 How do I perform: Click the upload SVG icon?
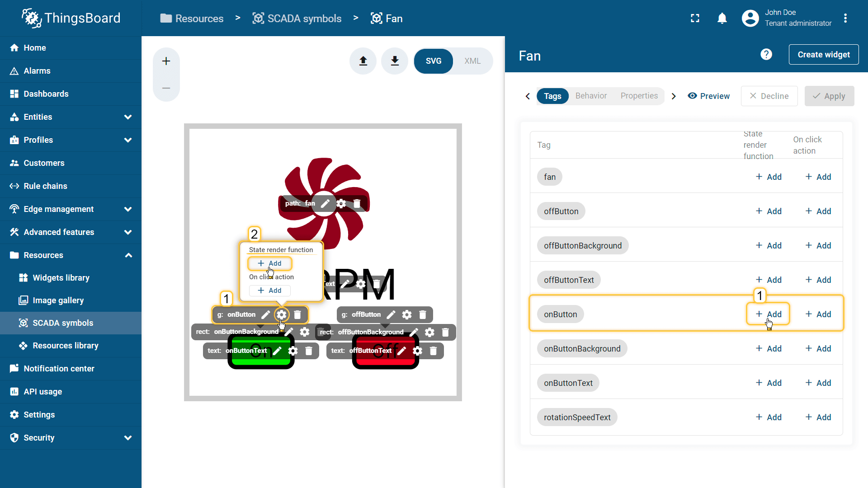[x=363, y=61]
